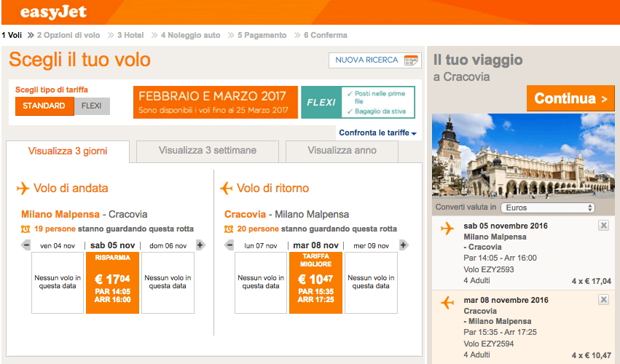Click the outbound flight airplane icon
The image size is (620, 364).
point(23,189)
